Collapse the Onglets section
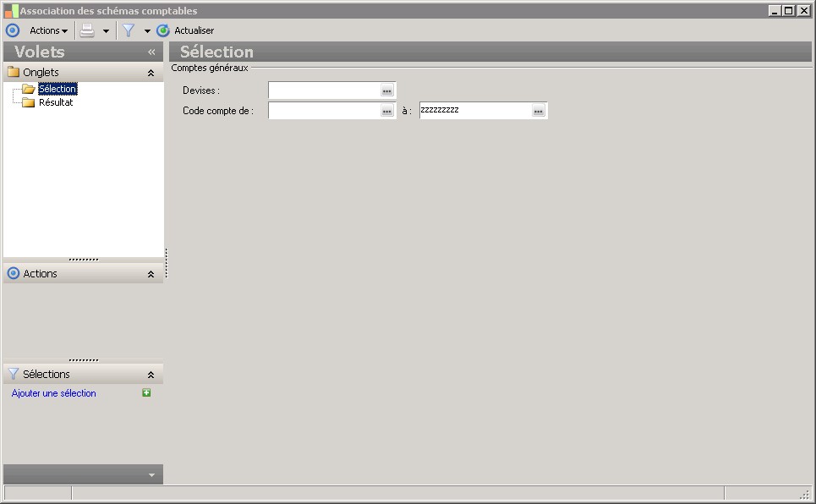The image size is (816, 504). 151,73
